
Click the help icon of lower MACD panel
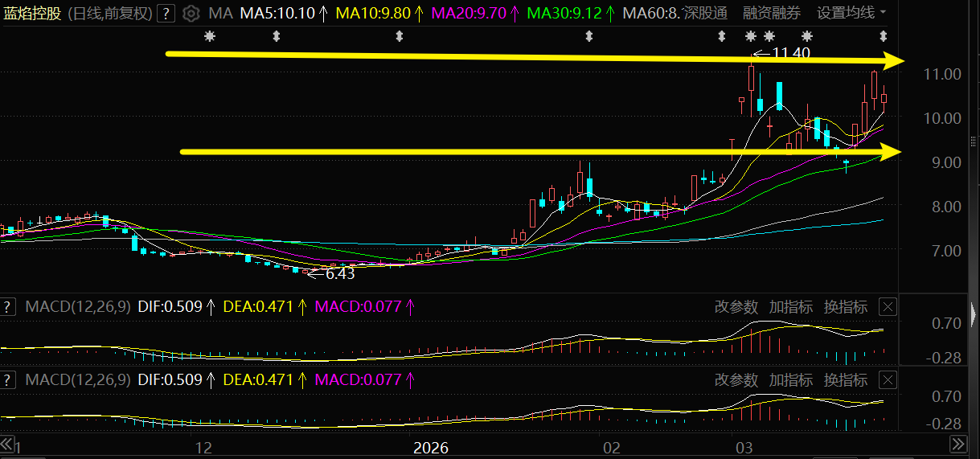pos(8,379)
